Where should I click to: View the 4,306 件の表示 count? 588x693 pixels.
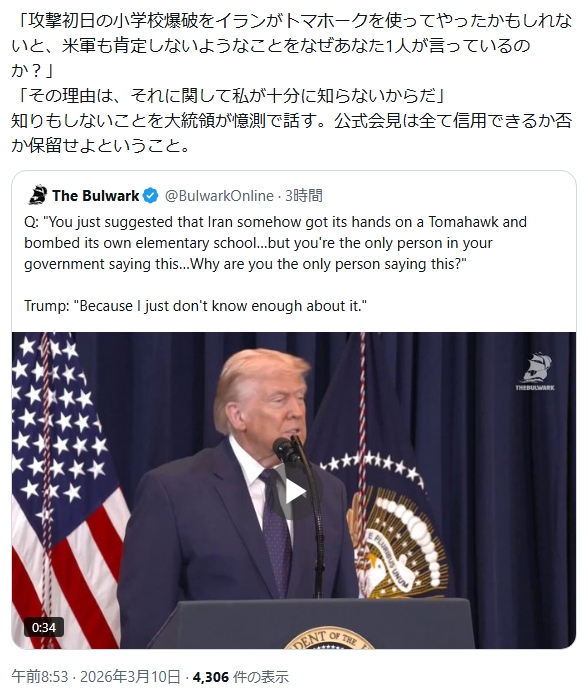pos(241,677)
